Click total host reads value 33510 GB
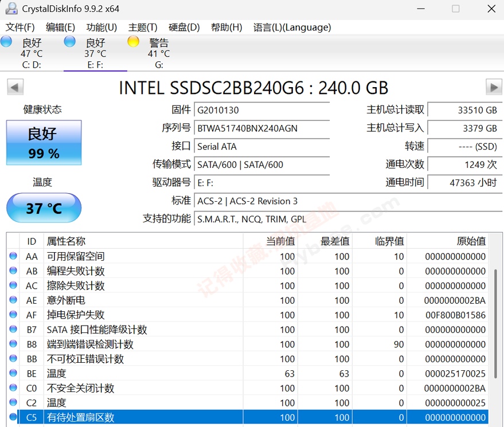Screen dimensions: 504x427 click(465, 110)
